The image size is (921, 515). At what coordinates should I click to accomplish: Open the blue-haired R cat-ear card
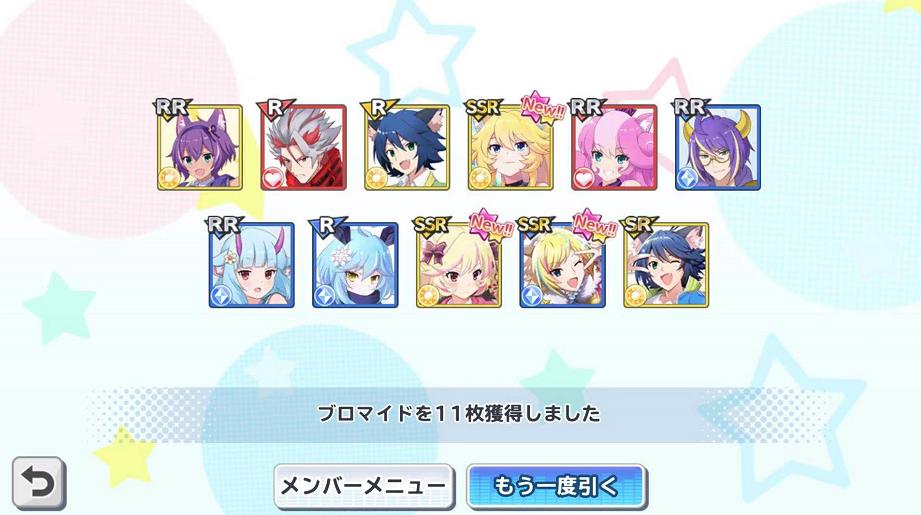pyautogui.click(x=407, y=147)
